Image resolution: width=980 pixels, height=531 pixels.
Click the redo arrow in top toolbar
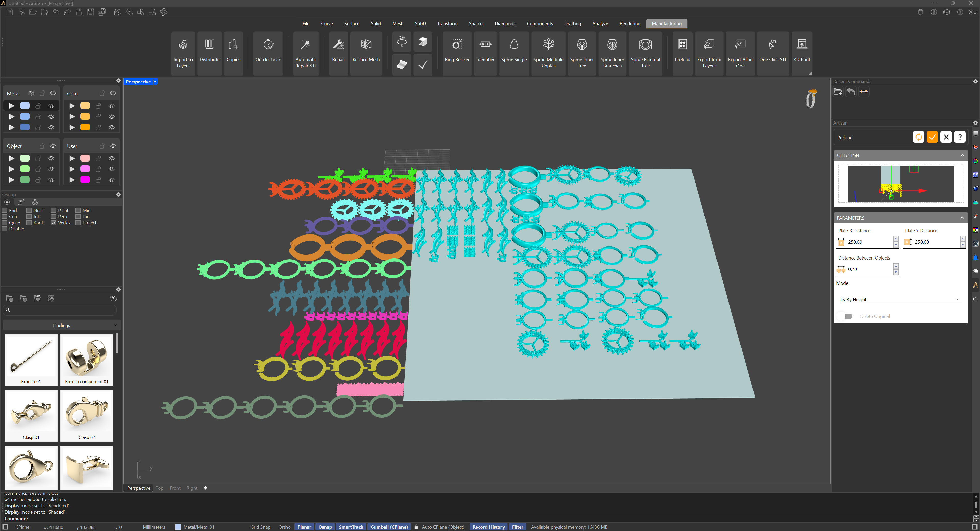click(x=67, y=12)
